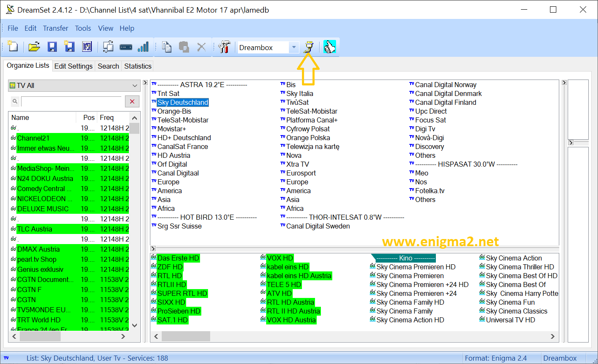The image size is (598, 364).
Task: Open the Tools menu
Action: [x=83, y=28]
